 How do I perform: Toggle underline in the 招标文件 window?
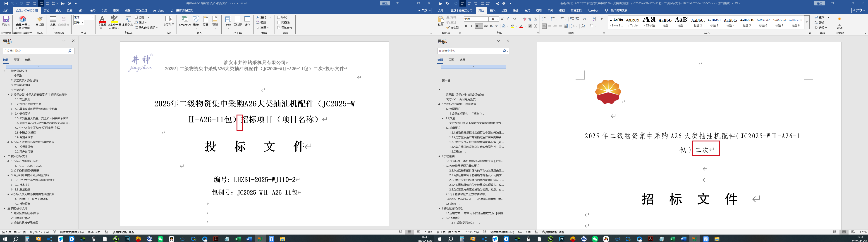[477, 26]
